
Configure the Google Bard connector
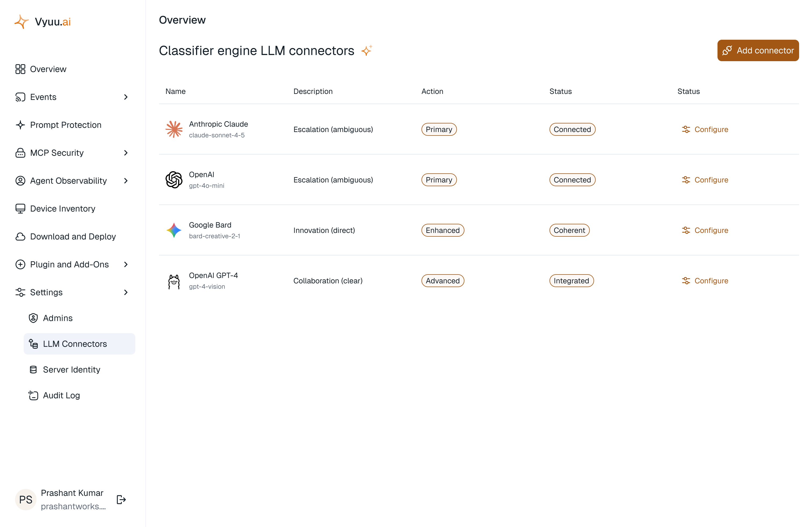click(x=705, y=230)
